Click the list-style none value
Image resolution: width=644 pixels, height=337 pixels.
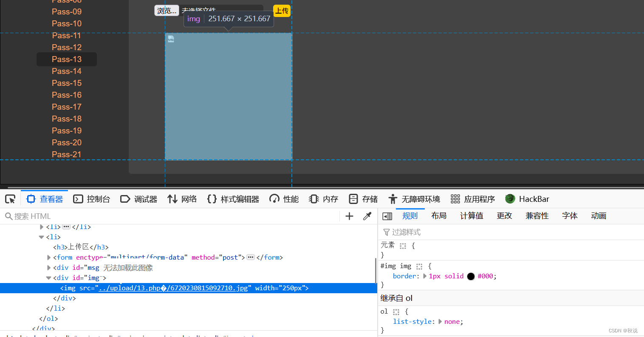(x=452, y=322)
